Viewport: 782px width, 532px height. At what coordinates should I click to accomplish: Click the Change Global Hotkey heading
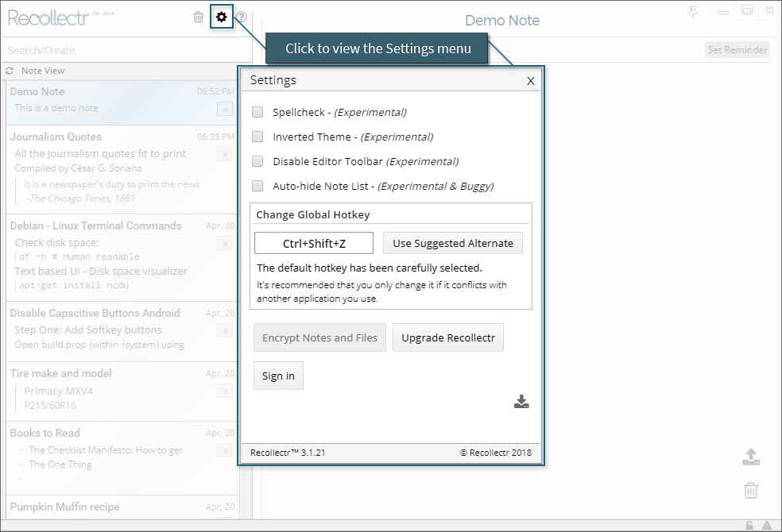tap(312, 214)
